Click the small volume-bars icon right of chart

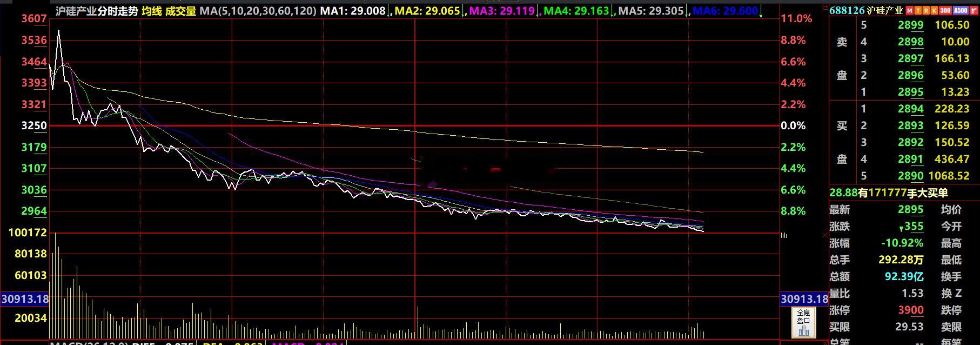pos(784,235)
